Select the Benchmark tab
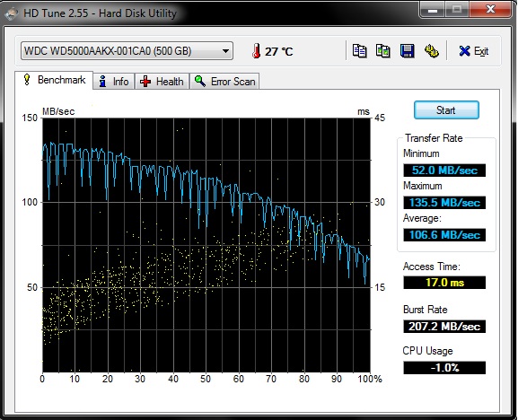 tap(54, 80)
